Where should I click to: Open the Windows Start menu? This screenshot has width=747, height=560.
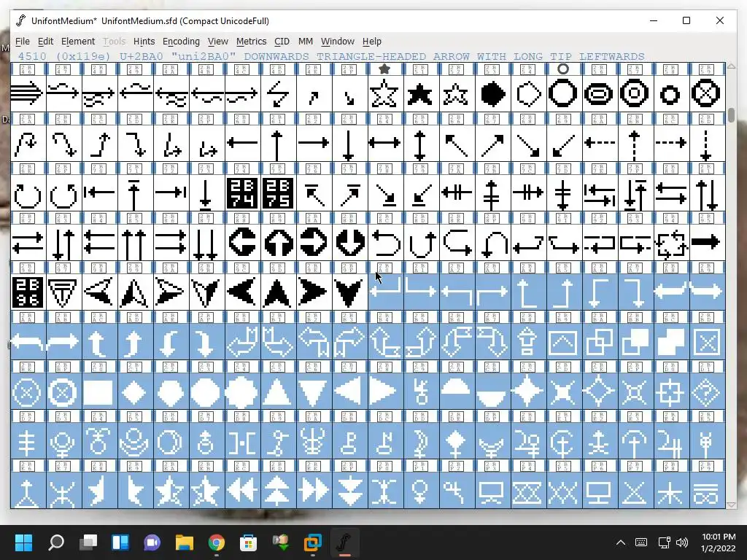pos(23,542)
